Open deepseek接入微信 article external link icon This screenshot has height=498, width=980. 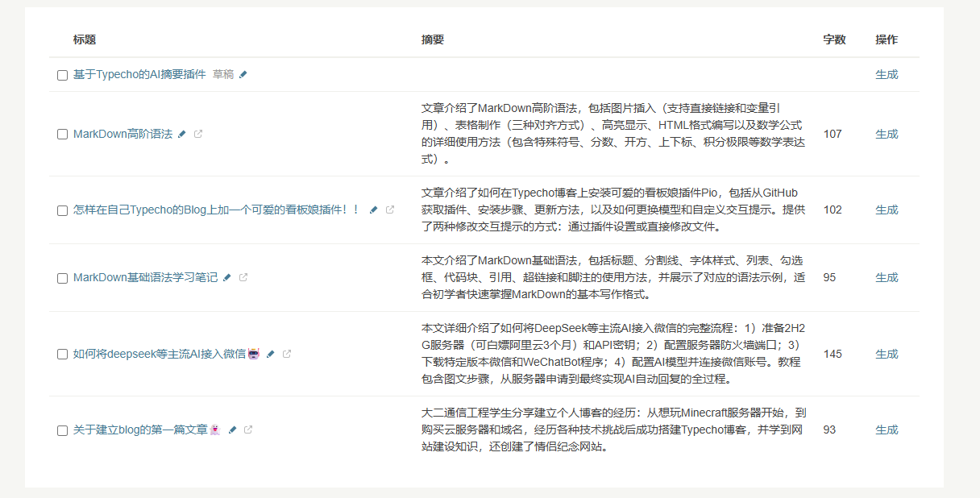[x=287, y=354]
